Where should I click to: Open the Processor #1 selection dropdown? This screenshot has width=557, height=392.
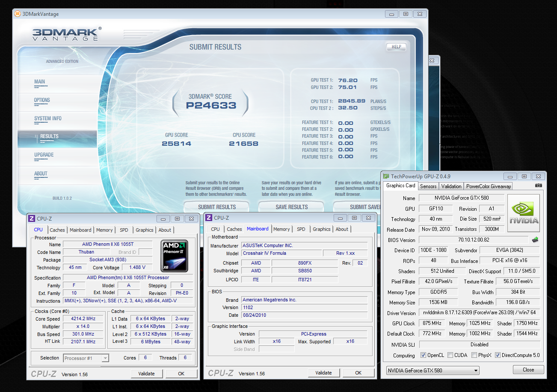(x=86, y=358)
